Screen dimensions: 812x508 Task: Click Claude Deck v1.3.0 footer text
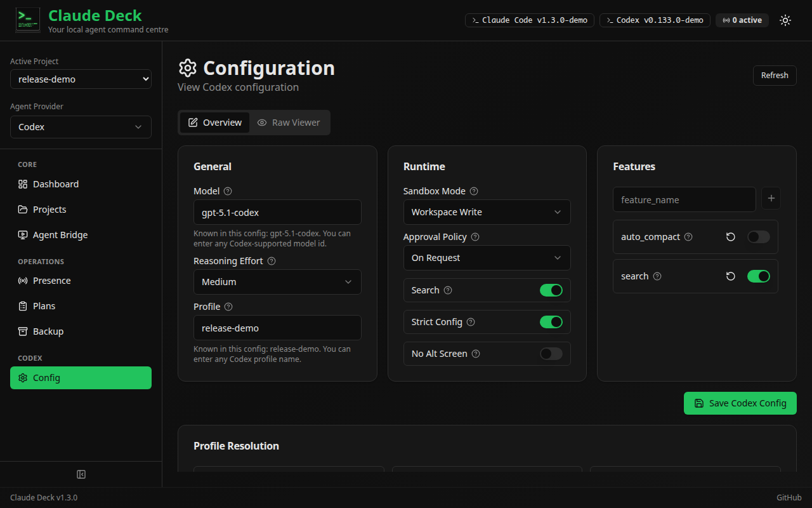[44, 498]
